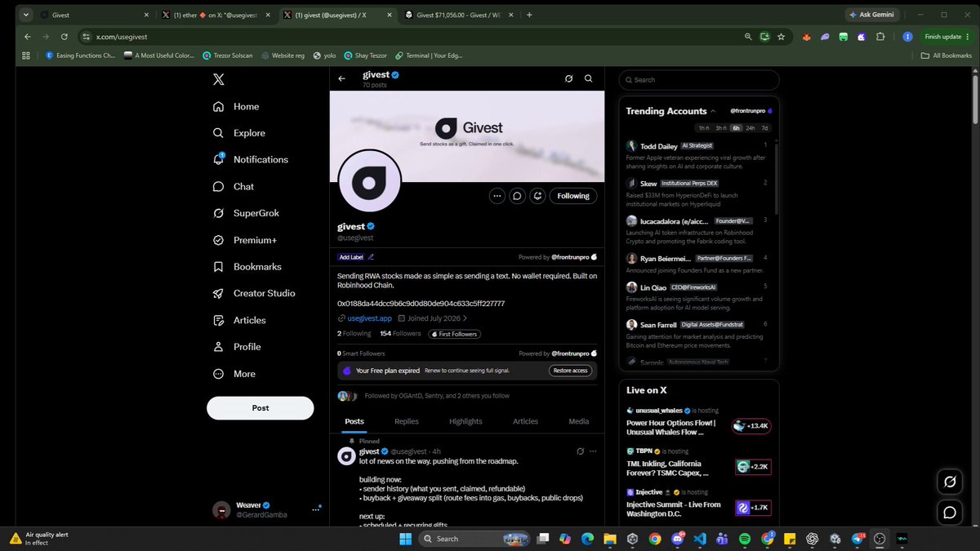
Task: Search givest's posts with the magnifier icon
Action: [588, 79]
